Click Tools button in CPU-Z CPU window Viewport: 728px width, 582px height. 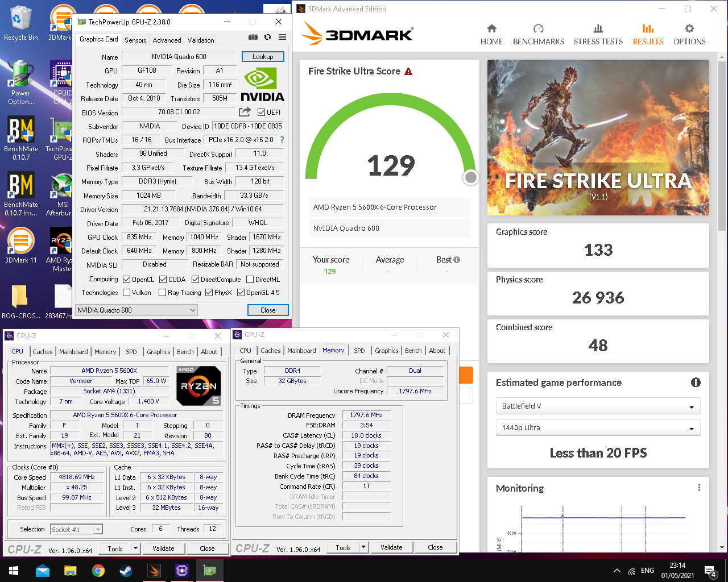[x=115, y=548]
